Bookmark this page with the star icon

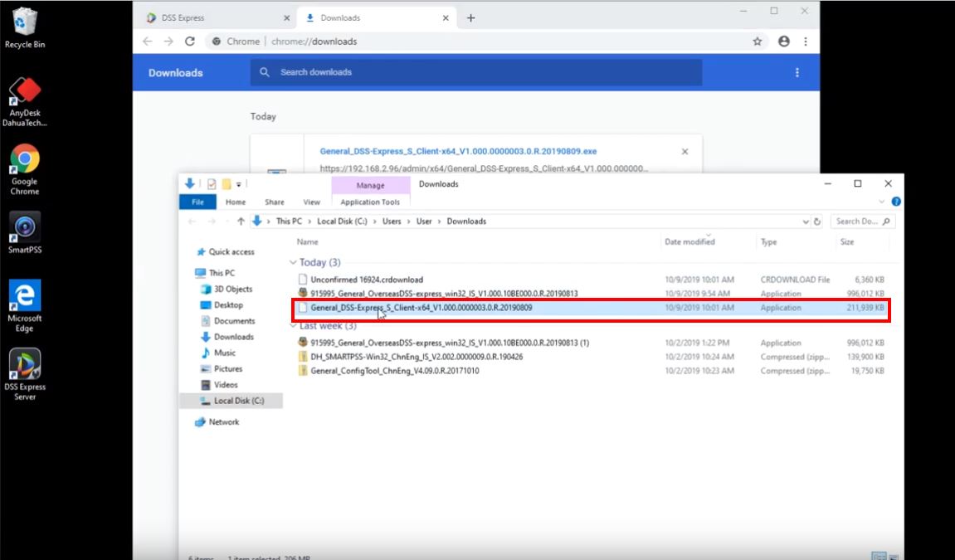757,41
